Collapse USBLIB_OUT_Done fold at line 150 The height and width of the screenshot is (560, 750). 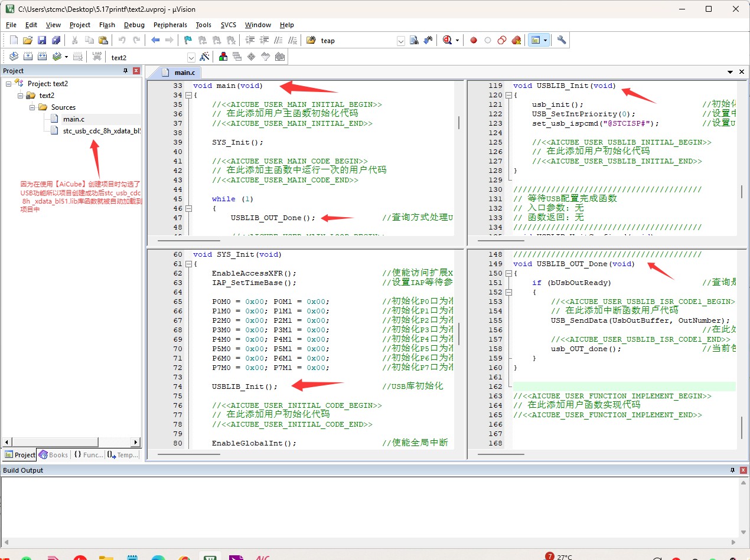[508, 273]
